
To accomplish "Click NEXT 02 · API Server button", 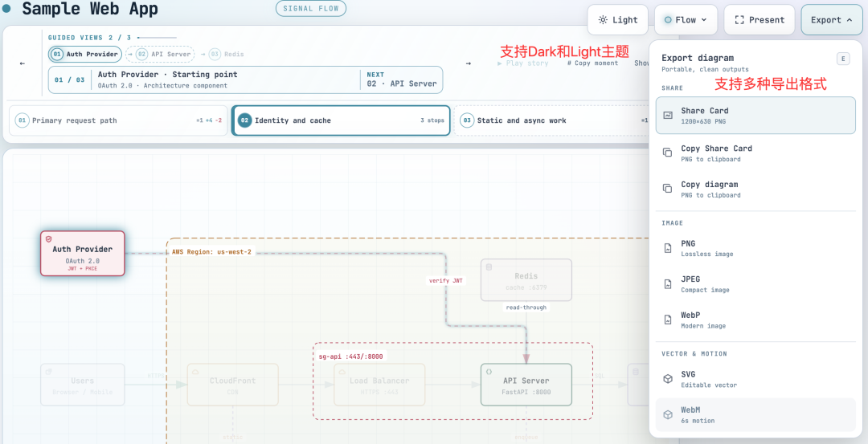I will click(401, 79).
